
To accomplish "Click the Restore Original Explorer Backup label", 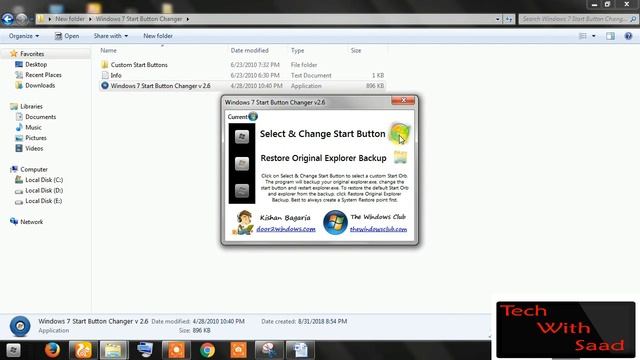I will [x=323, y=158].
